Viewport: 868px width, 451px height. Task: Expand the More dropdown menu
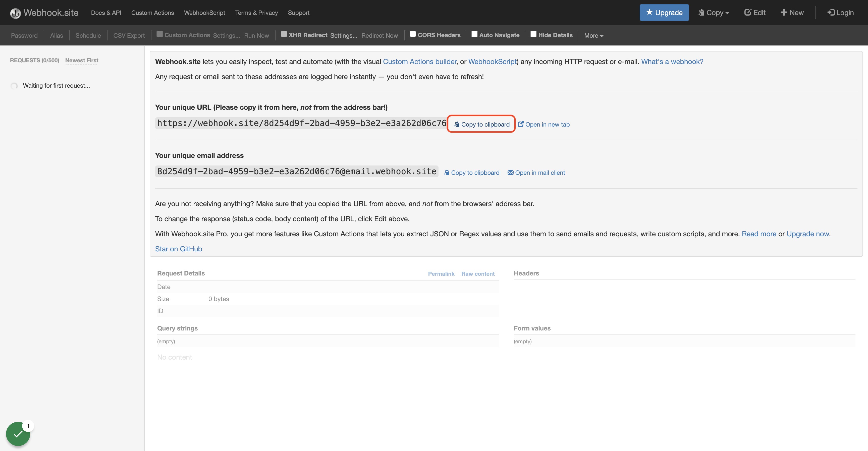[594, 35]
